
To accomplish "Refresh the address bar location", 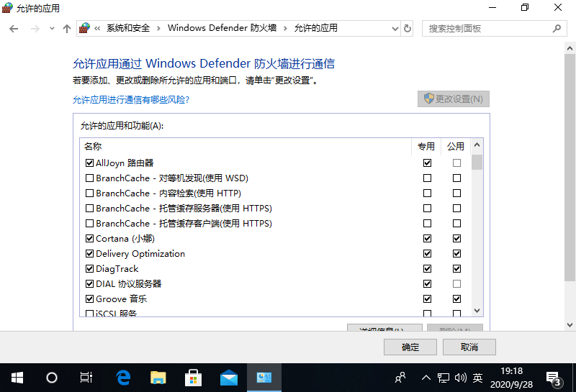I will (408, 29).
